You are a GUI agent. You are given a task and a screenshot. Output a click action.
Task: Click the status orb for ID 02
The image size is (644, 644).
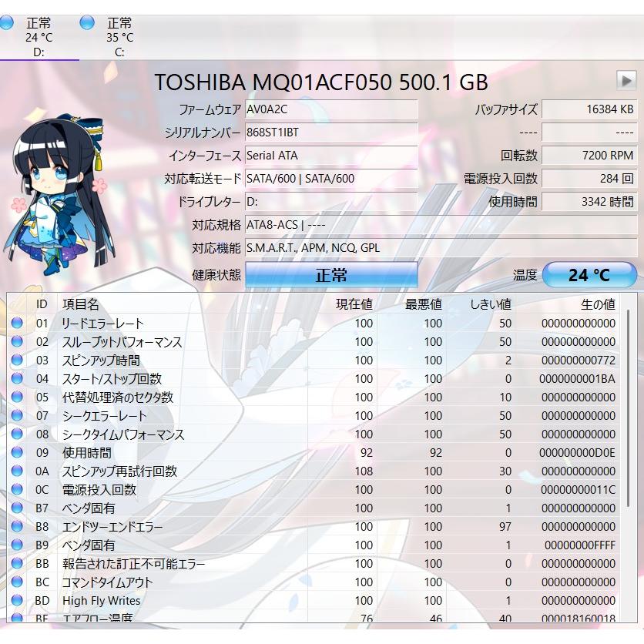[x=17, y=341]
